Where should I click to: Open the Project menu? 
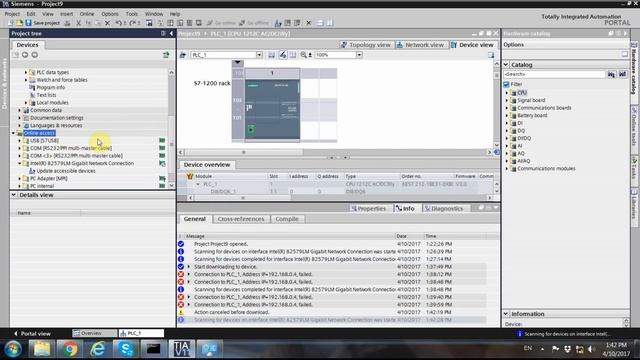(x=12, y=14)
